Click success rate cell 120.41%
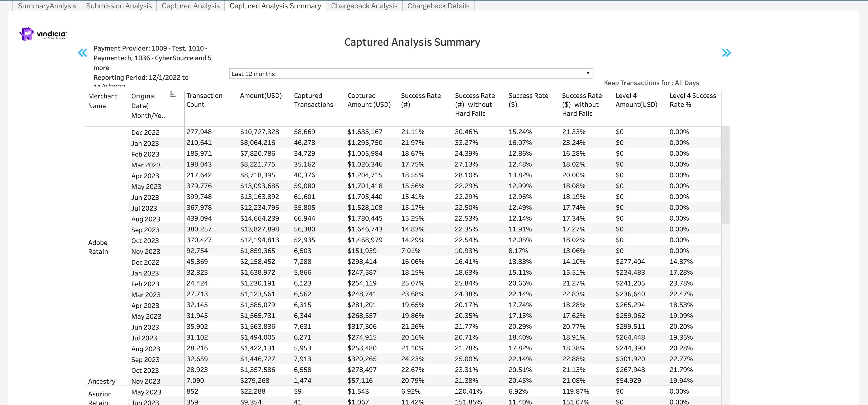Screen dimensions: 868x405 coord(468,391)
